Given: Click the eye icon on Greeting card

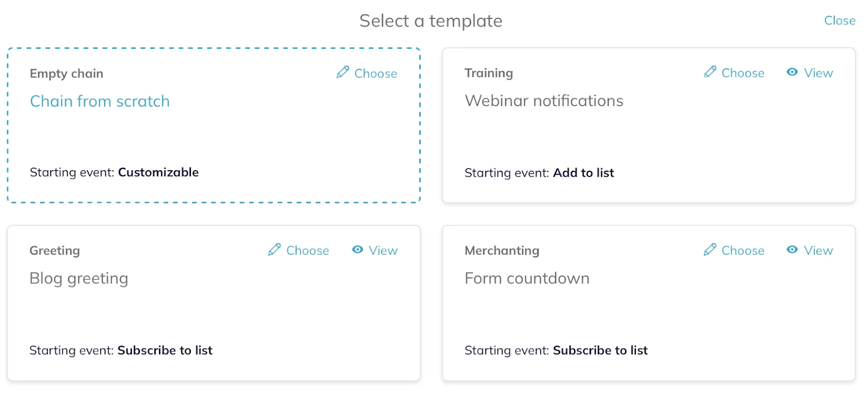Looking at the screenshot, I should tap(358, 249).
